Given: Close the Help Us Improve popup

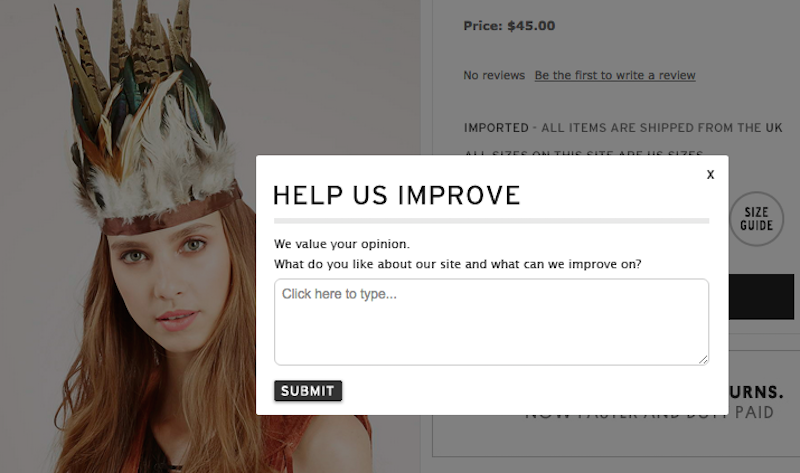Looking at the screenshot, I should 710,175.
